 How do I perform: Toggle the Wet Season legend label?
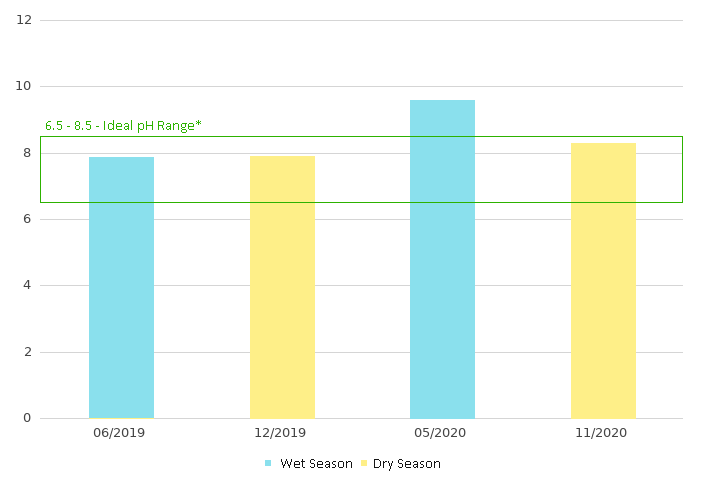(316, 464)
